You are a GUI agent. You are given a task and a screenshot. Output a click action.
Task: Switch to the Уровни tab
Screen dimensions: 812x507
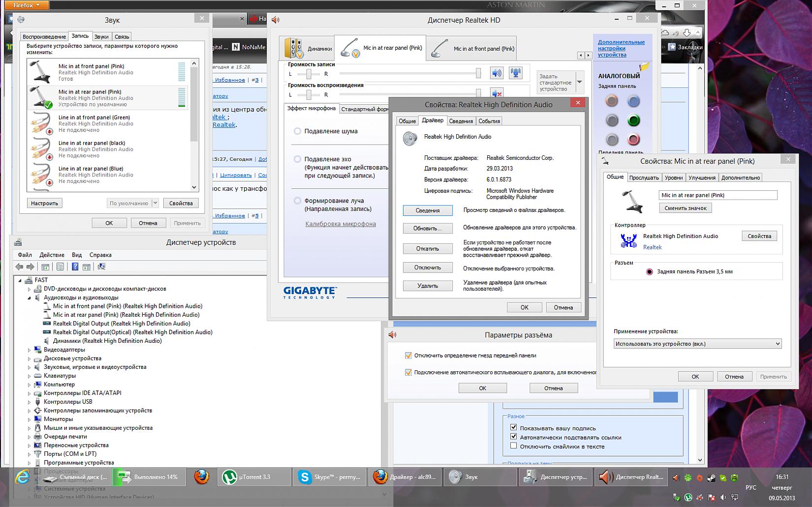click(673, 178)
